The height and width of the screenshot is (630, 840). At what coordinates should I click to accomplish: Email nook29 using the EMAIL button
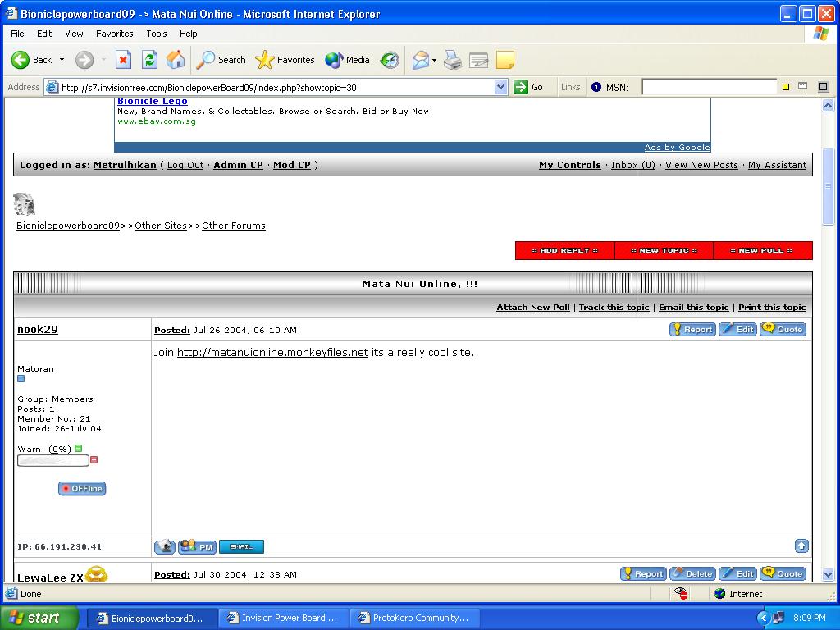click(241, 546)
